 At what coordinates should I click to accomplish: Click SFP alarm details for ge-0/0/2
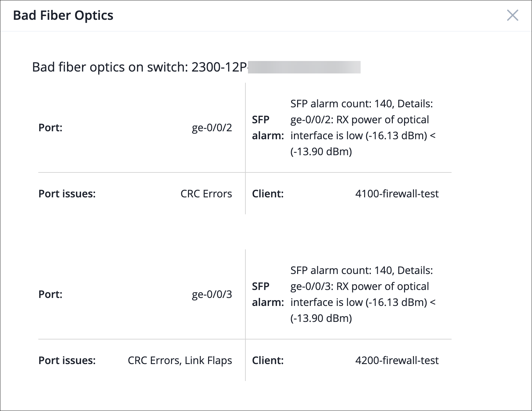point(363,128)
